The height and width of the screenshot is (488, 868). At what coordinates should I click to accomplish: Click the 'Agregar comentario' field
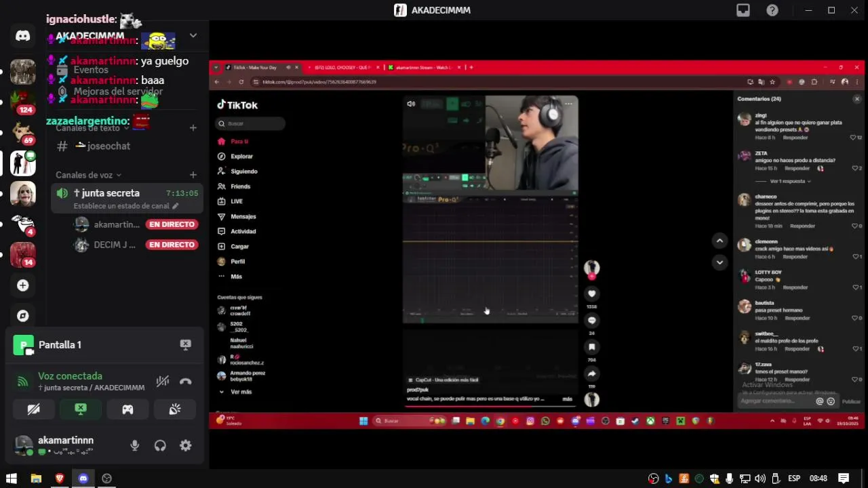pos(776,401)
